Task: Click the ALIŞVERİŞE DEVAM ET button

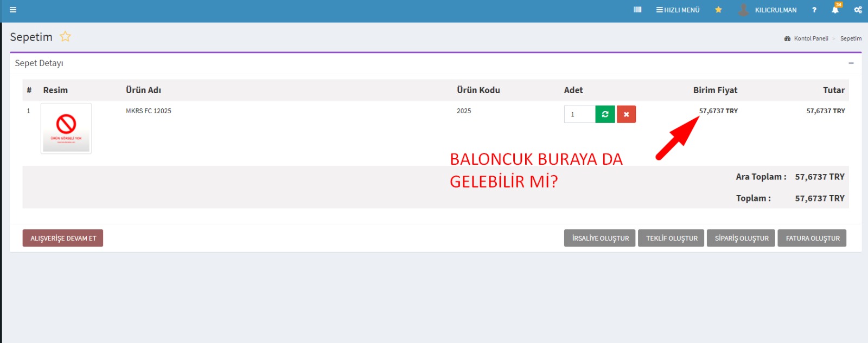Action: click(63, 238)
